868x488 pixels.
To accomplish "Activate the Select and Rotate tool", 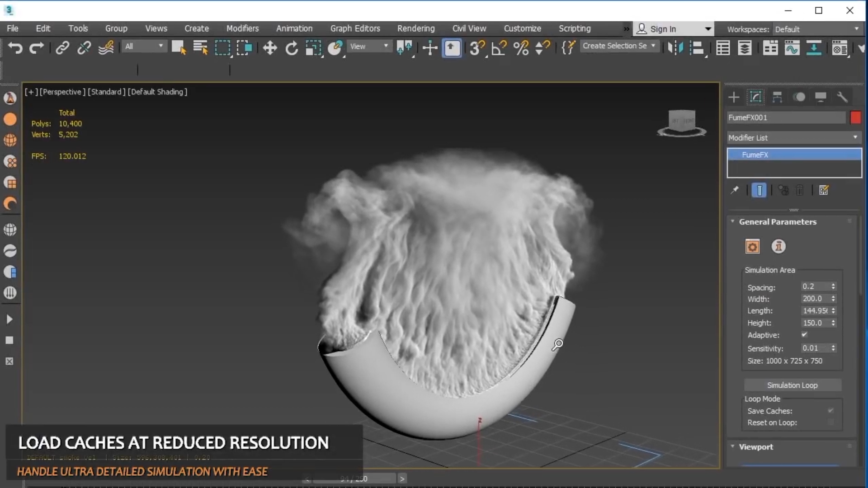I will click(292, 48).
